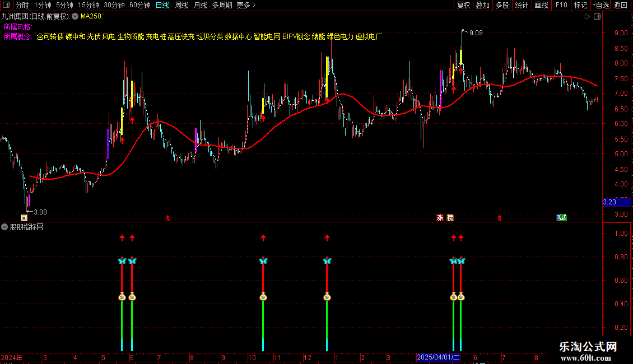Click the 充电桩 concept tag

tap(156, 37)
